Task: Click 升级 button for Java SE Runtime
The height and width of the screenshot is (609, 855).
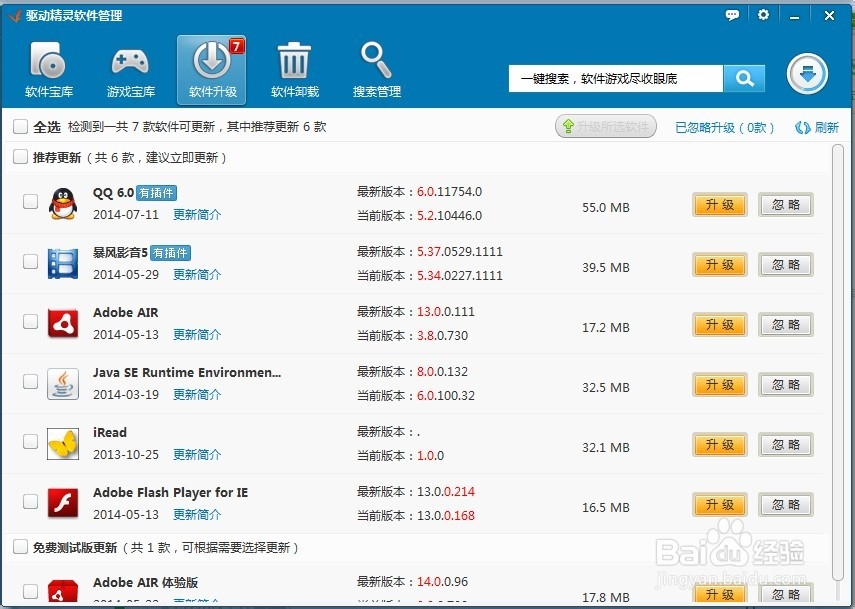Action: click(720, 385)
